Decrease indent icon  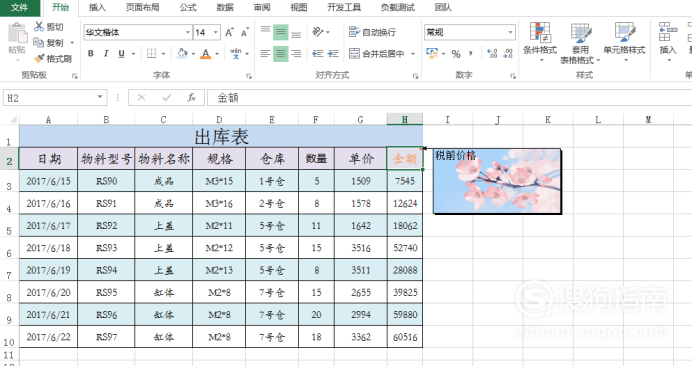318,53
